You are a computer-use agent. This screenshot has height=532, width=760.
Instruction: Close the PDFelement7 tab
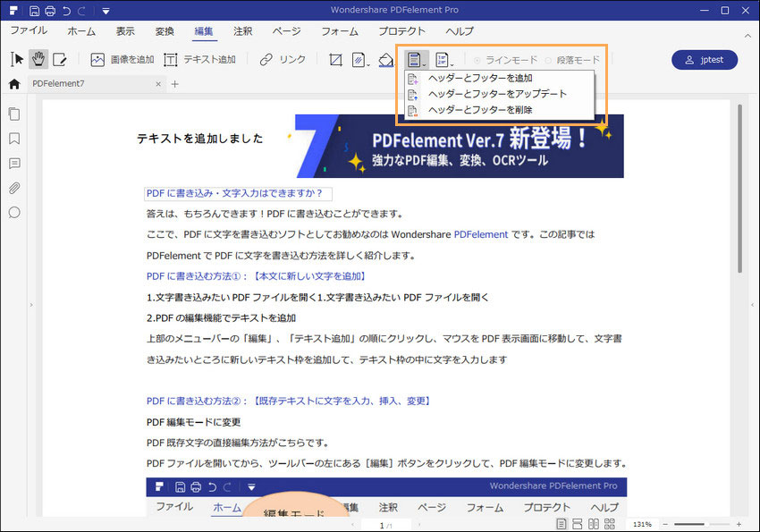coord(158,84)
